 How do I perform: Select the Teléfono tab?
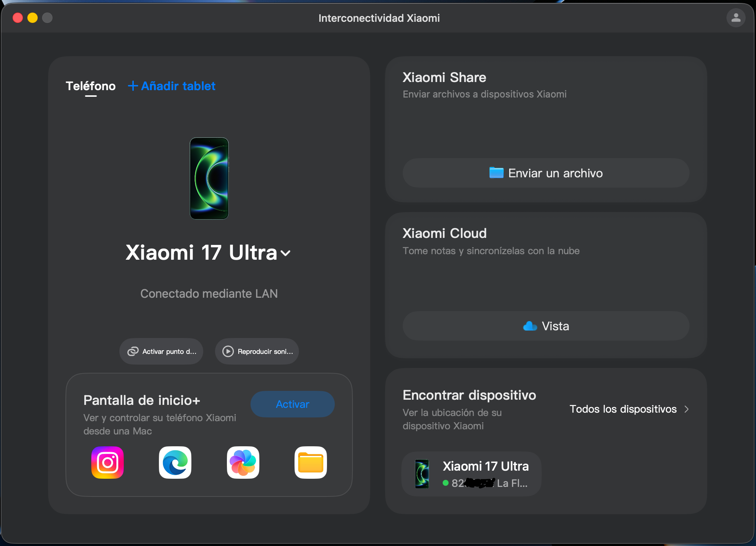[91, 86]
